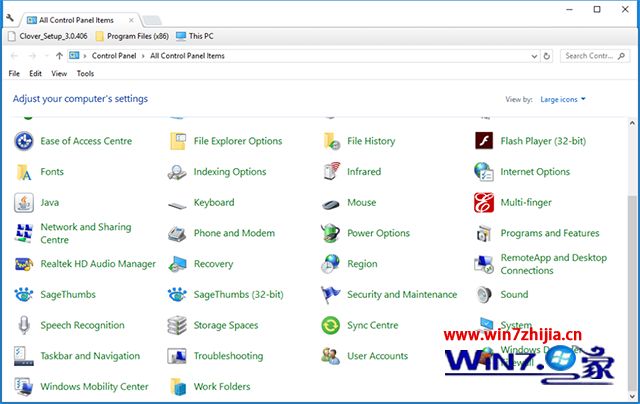This screenshot has width=640, height=404.
Task: Click the Programs and Features icon
Action: (484, 233)
